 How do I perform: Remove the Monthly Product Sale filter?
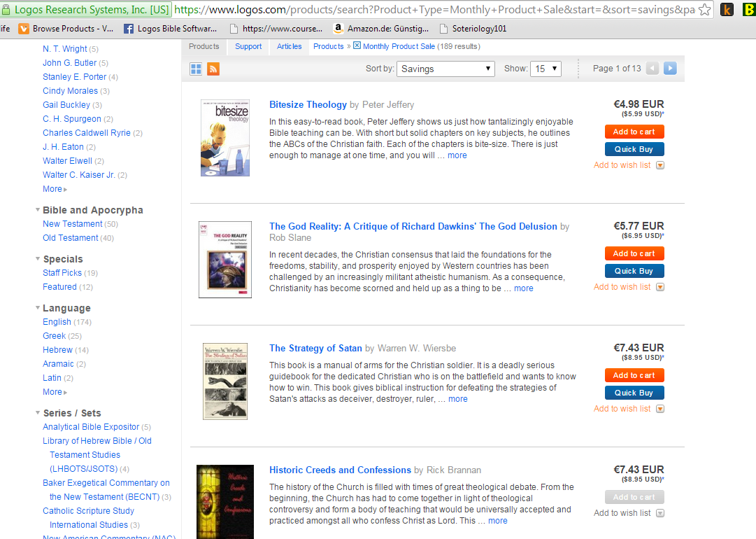point(357,45)
